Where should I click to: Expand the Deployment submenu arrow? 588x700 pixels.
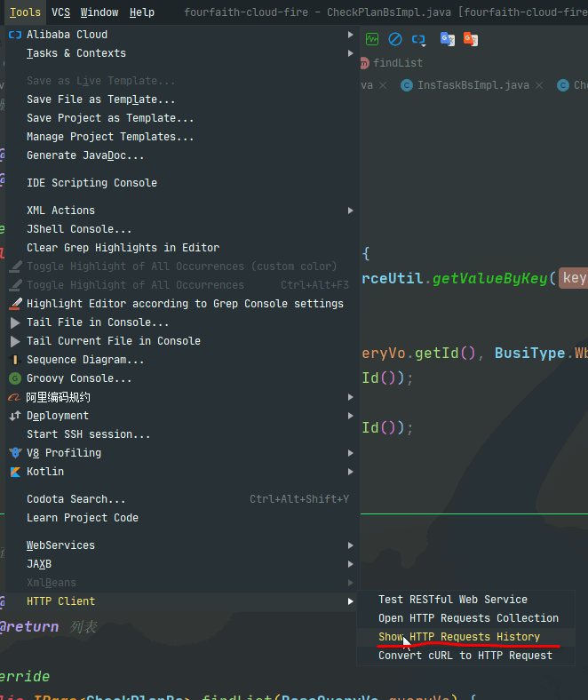[351, 416]
